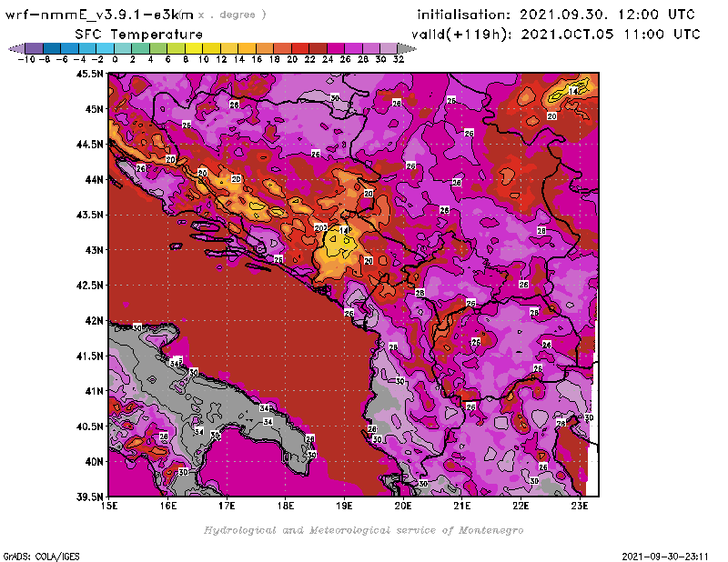
Task: Click the longitude label '22E'
Action: 521,506
